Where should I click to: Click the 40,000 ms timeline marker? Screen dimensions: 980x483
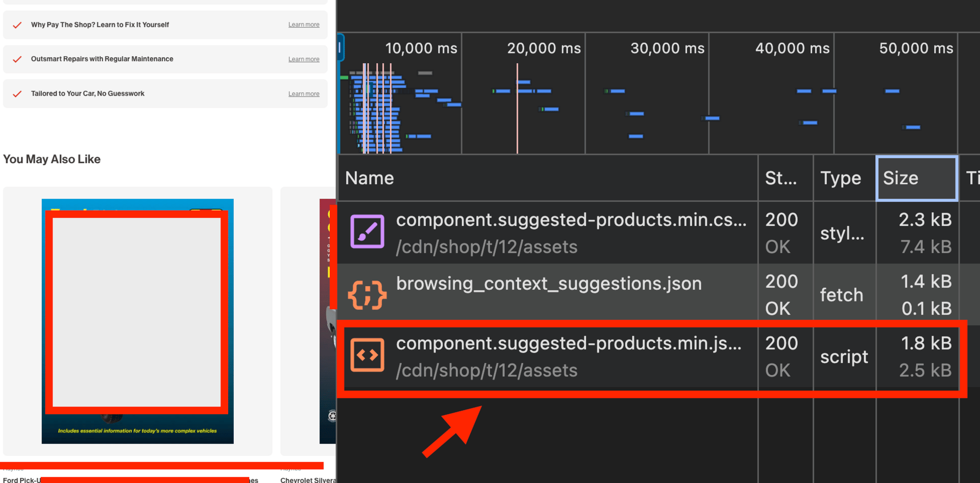[792, 48]
